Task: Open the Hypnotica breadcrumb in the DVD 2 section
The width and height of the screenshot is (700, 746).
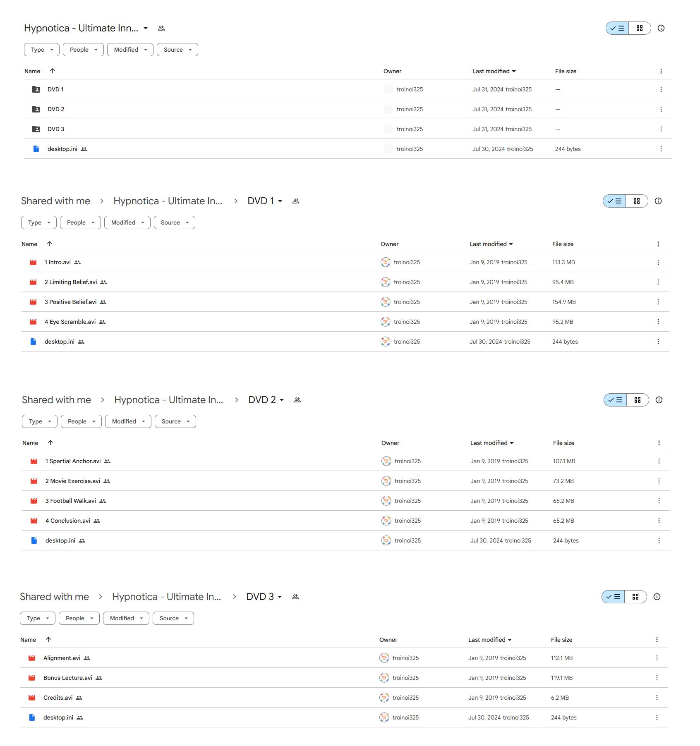Action: pos(169,400)
